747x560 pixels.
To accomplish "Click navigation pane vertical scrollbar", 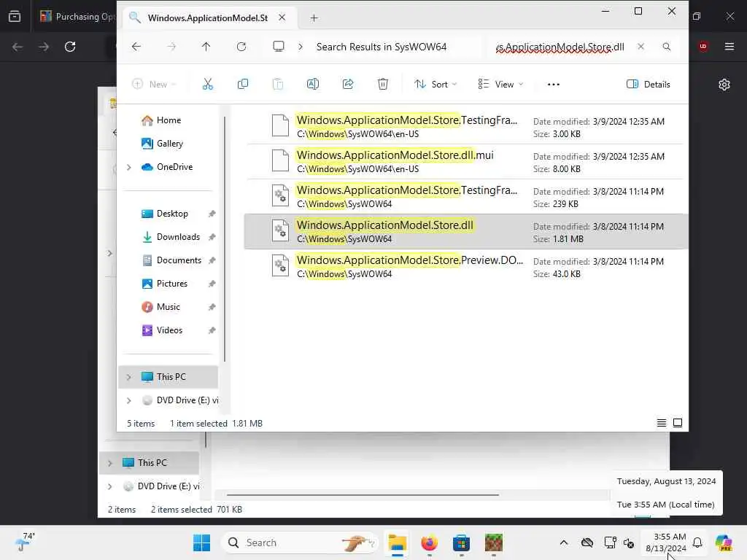I will click(x=225, y=238).
